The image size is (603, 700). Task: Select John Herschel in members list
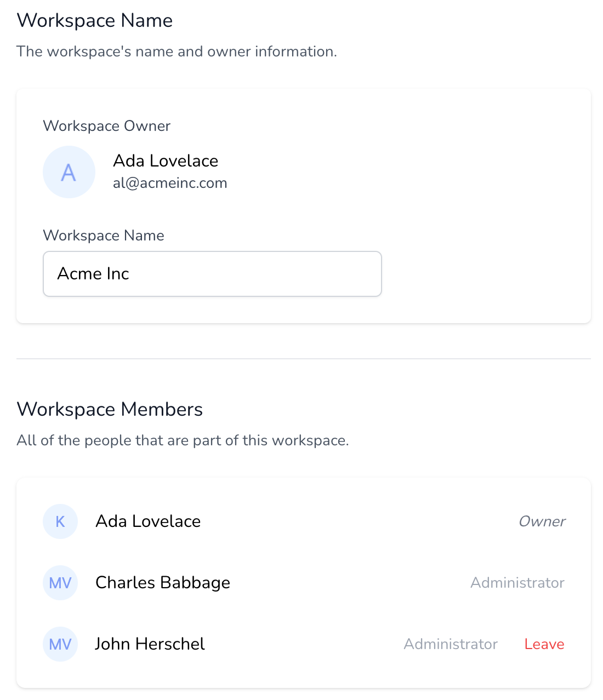[150, 644]
